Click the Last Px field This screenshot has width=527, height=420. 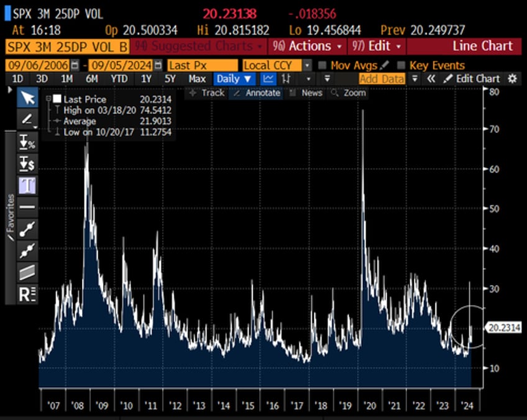pyautogui.click(x=203, y=65)
